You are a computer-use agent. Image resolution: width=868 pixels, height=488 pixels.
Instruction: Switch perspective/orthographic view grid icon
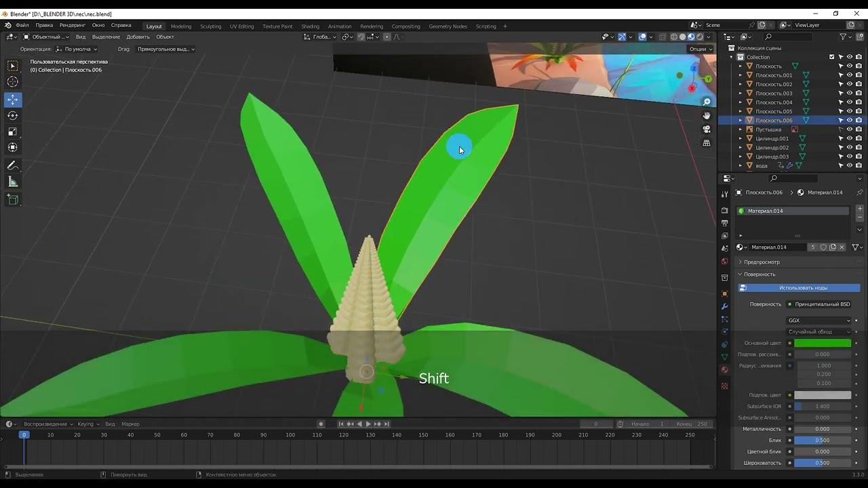tap(707, 143)
